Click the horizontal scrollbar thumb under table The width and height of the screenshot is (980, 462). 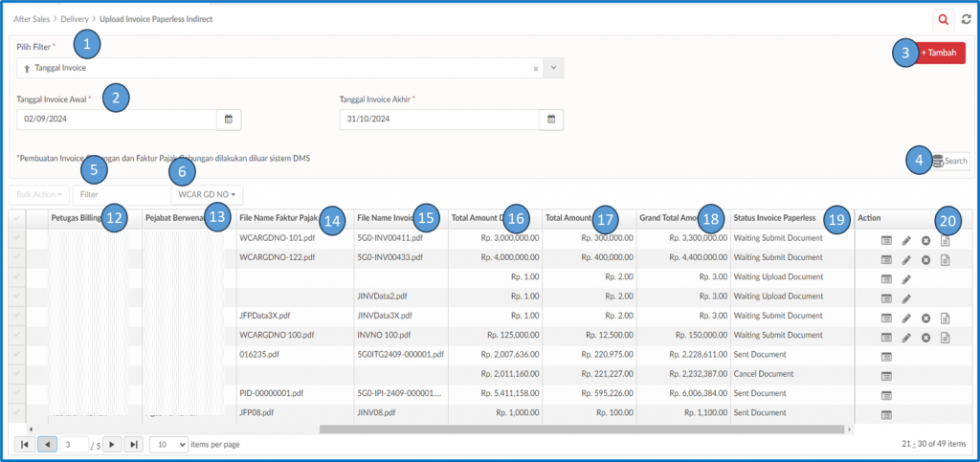pos(581,429)
